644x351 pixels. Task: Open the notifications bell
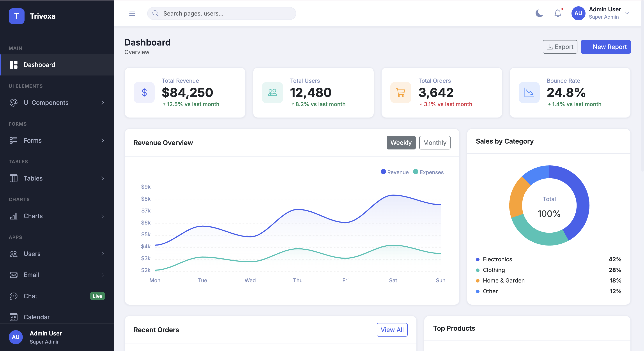[x=558, y=13]
